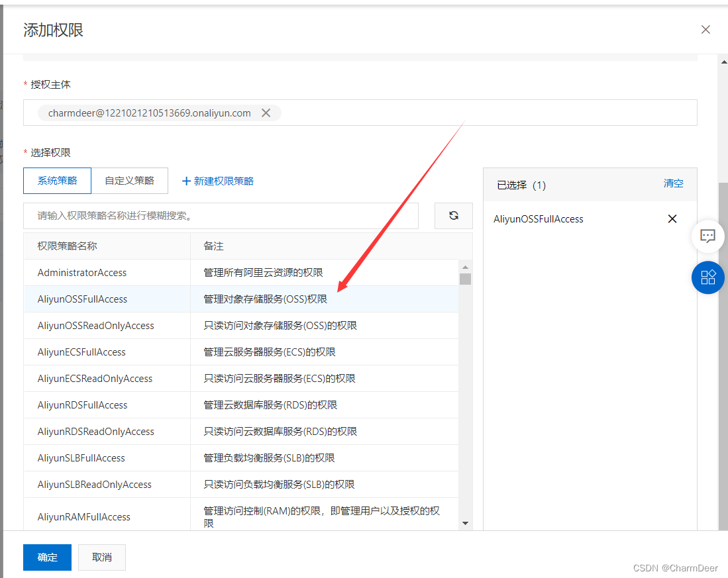Select the AliyunECSReadOnlyAccess policy
This screenshot has height=578, width=728.
[x=241, y=378]
